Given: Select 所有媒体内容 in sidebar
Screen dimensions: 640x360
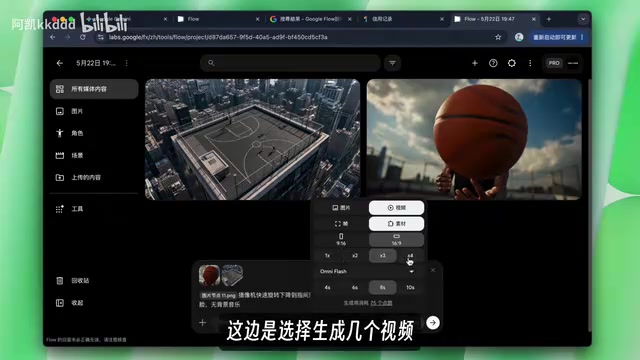Looking at the screenshot, I should pos(94,89).
